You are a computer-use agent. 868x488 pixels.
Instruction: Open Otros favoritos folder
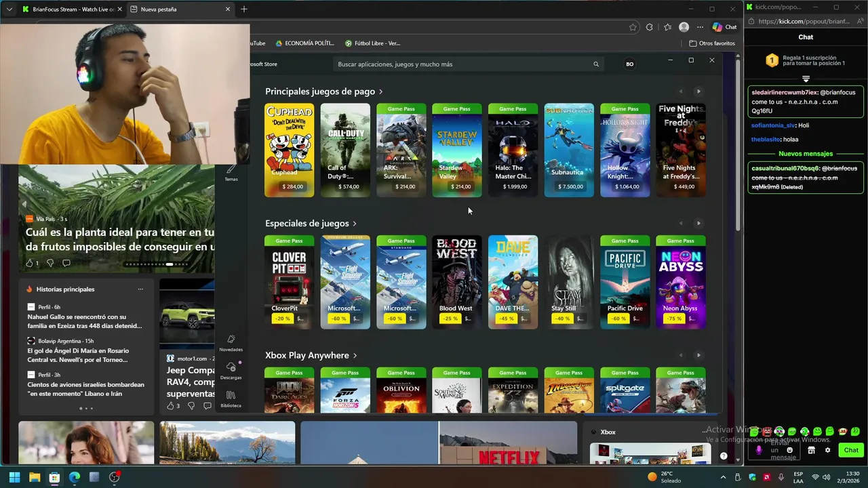tap(712, 43)
